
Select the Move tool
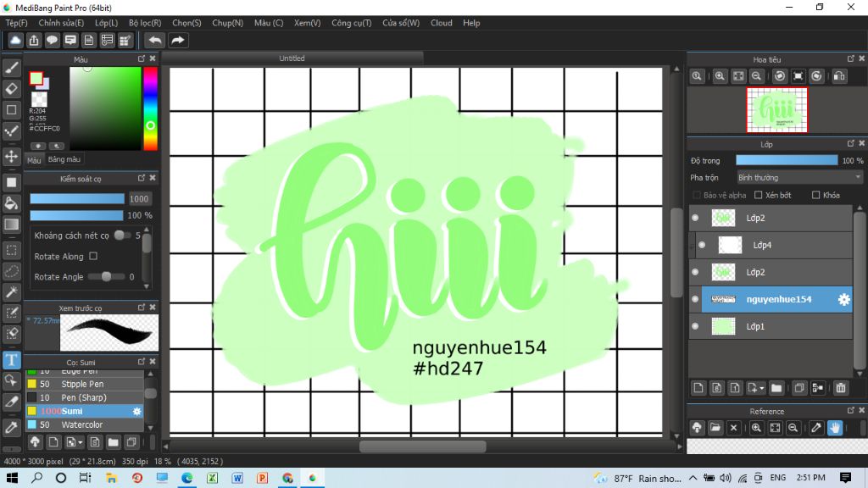(x=12, y=157)
